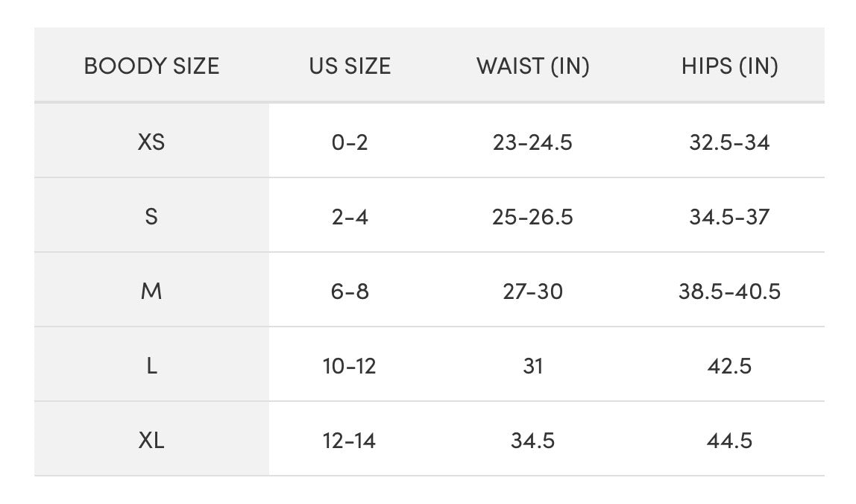The height and width of the screenshot is (504, 856).
Task: Click the HIPS (IN) column header
Action: 729,66
